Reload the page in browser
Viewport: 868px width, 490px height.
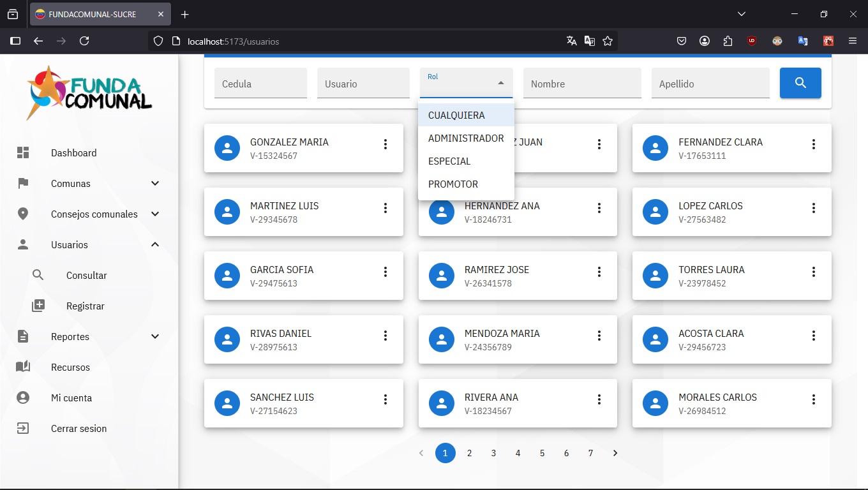[84, 41]
